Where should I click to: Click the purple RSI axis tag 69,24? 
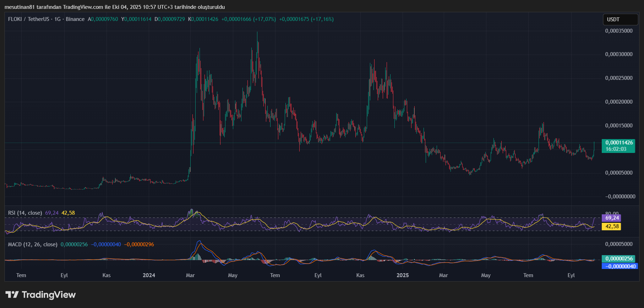(x=612, y=218)
